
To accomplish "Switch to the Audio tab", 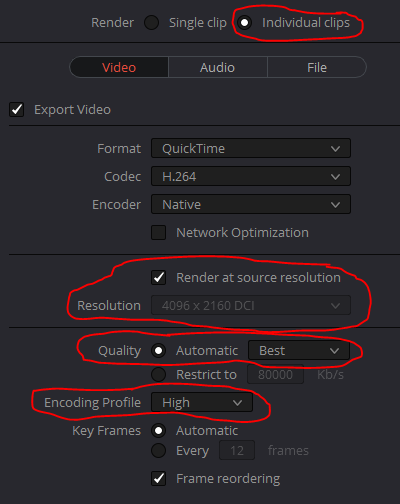I will point(218,67).
